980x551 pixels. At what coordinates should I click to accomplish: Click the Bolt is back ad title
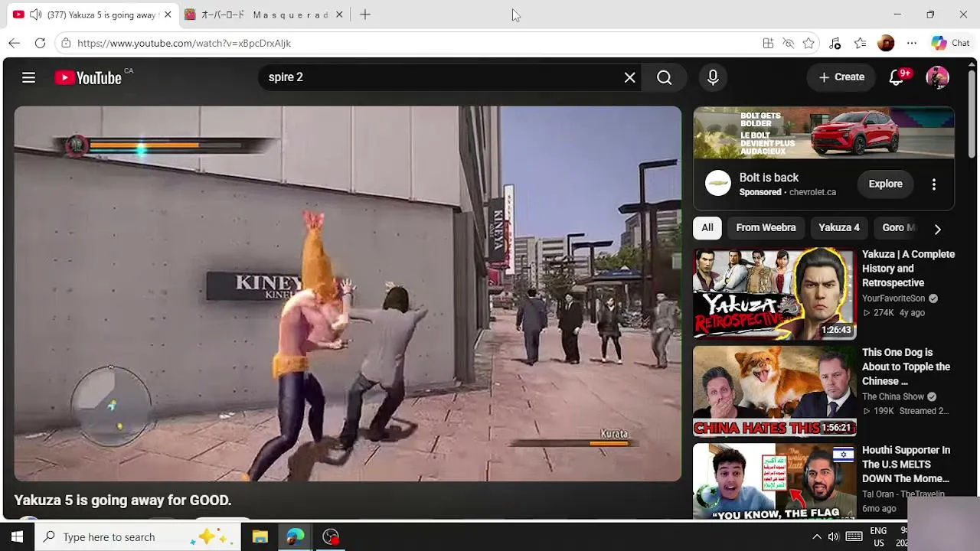point(769,178)
